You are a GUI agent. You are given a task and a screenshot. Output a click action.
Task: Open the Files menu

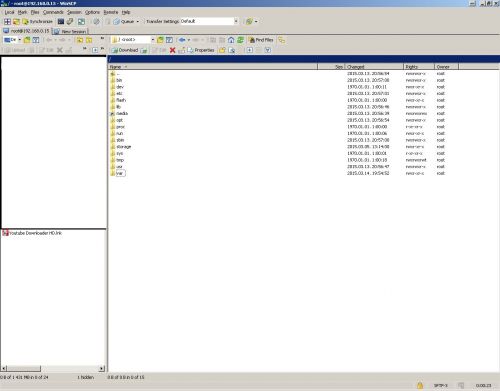[x=35, y=12]
